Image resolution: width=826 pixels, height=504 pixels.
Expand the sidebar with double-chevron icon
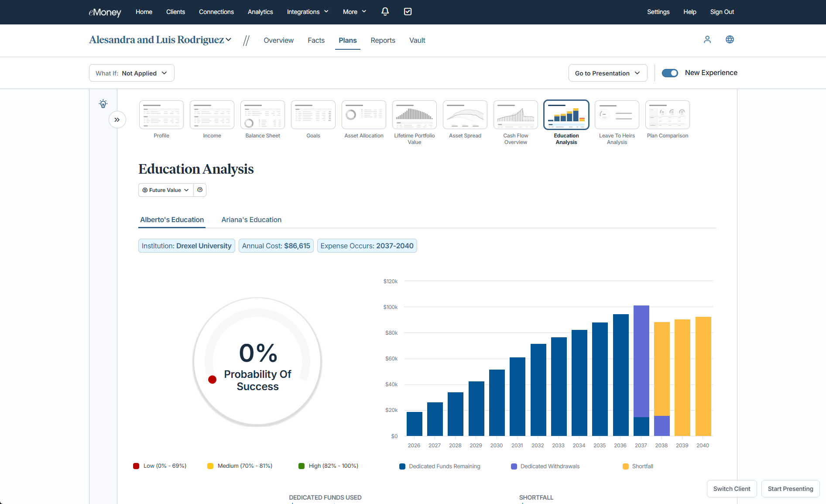pyautogui.click(x=117, y=120)
